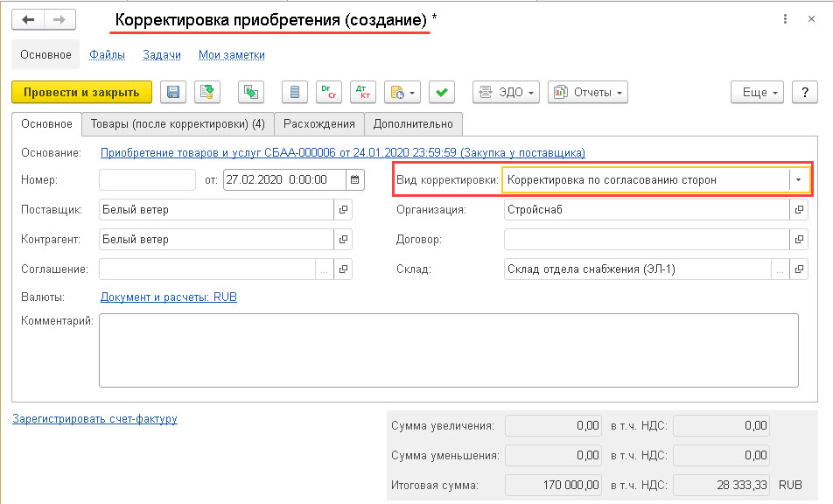Click the green checkmark status icon

(442, 93)
